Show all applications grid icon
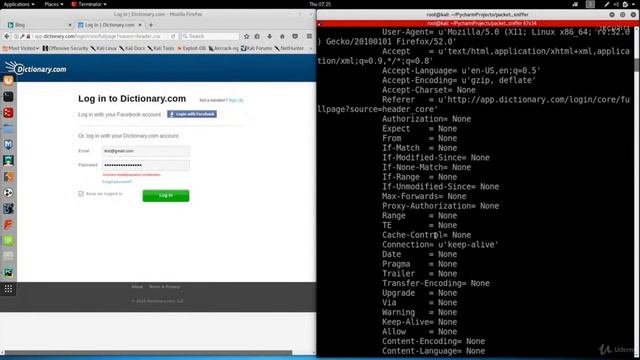This screenshot has height=360, width=640. [8, 289]
